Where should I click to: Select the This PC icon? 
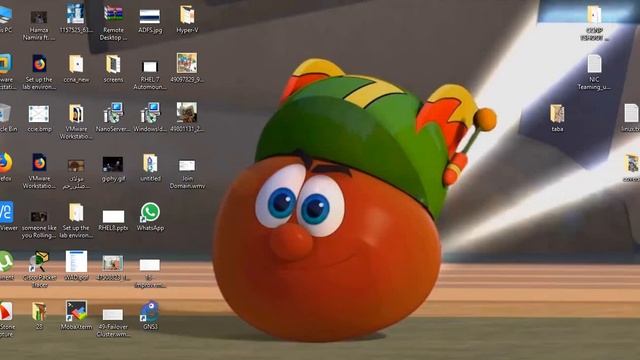5,15
